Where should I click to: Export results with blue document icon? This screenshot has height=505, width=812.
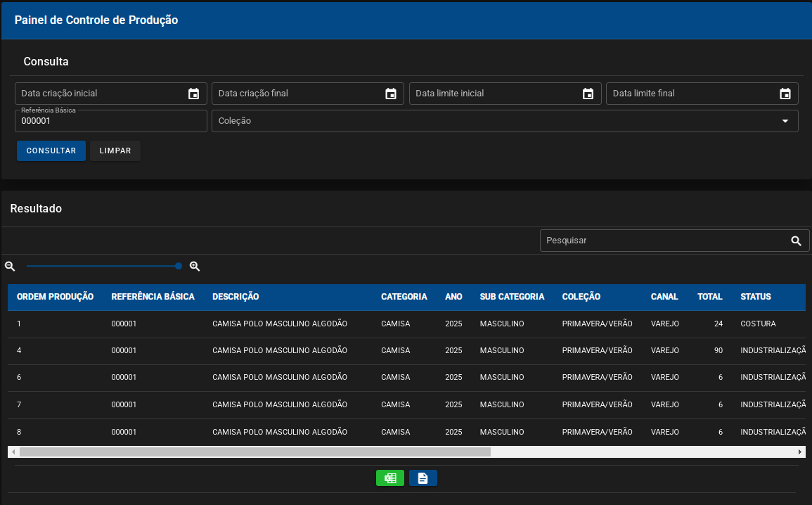point(423,478)
